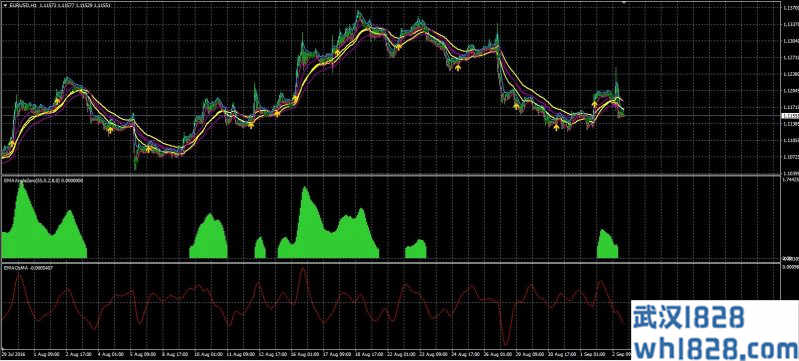Viewport: 799px width, 361px height.
Task: Click the separator above the EMA OsMA pane
Action: [x=390, y=263]
